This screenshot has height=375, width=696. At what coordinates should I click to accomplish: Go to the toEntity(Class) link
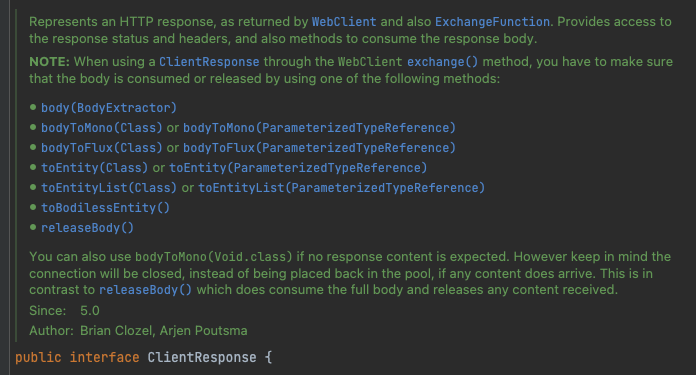(95, 168)
